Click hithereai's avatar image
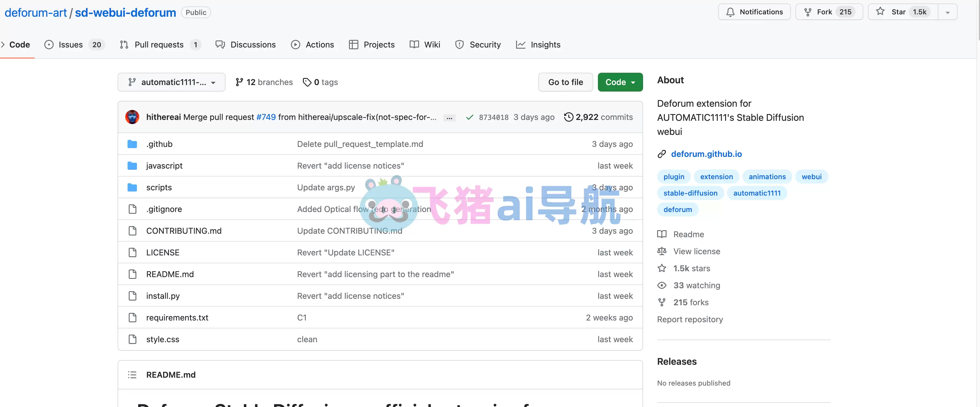Screen dimensions: 980x407 [x=132, y=117]
